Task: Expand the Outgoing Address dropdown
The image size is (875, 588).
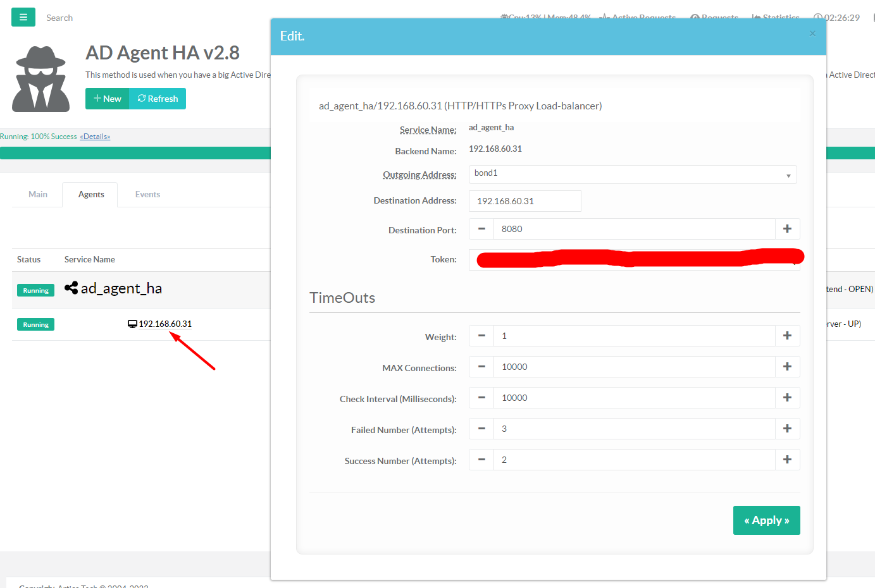Action: (x=632, y=175)
